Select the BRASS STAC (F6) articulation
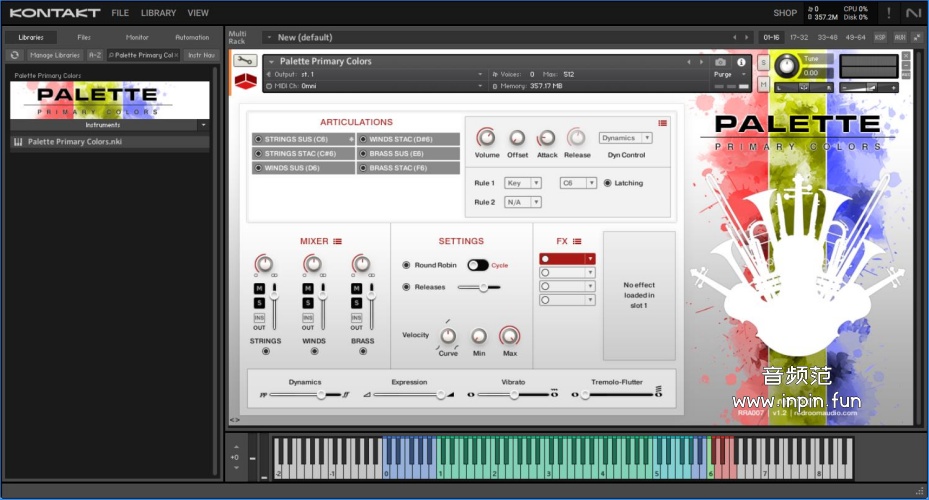This screenshot has height=500, width=929. pyautogui.click(x=408, y=168)
